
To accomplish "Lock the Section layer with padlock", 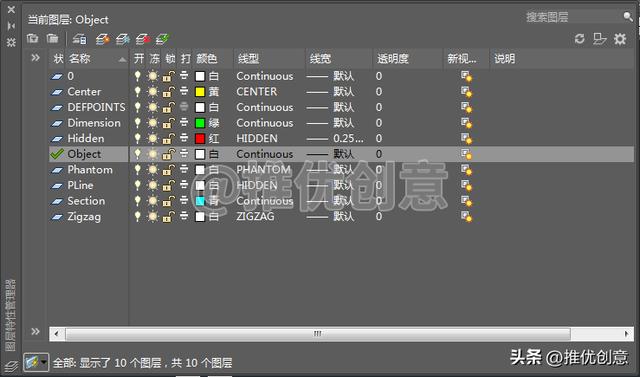I will [x=169, y=201].
